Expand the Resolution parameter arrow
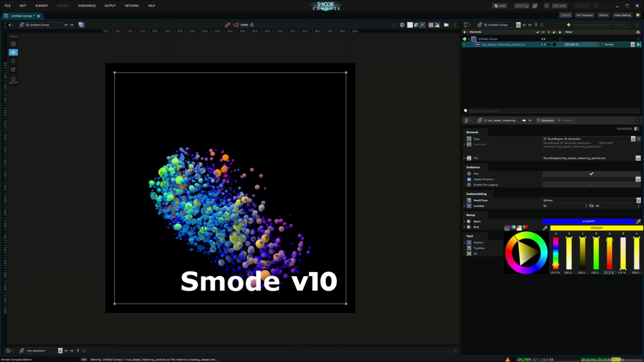This screenshot has width=644, height=362. pos(464,144)
